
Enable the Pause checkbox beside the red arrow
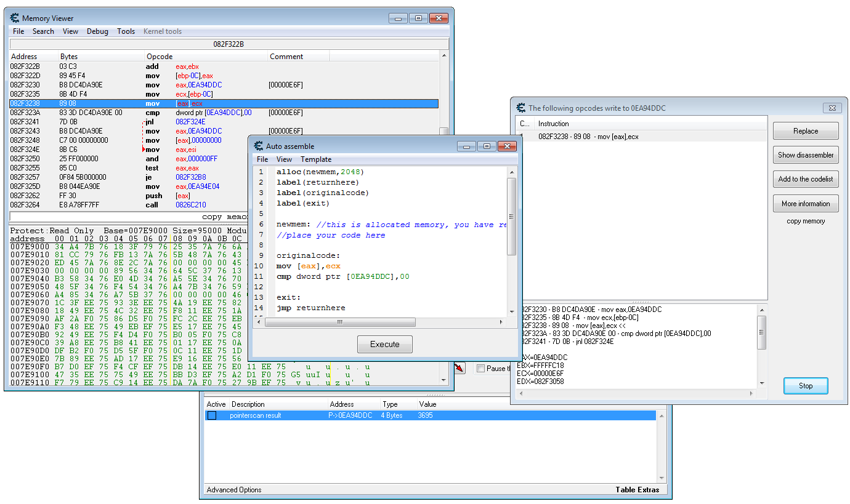coord(481,369)
